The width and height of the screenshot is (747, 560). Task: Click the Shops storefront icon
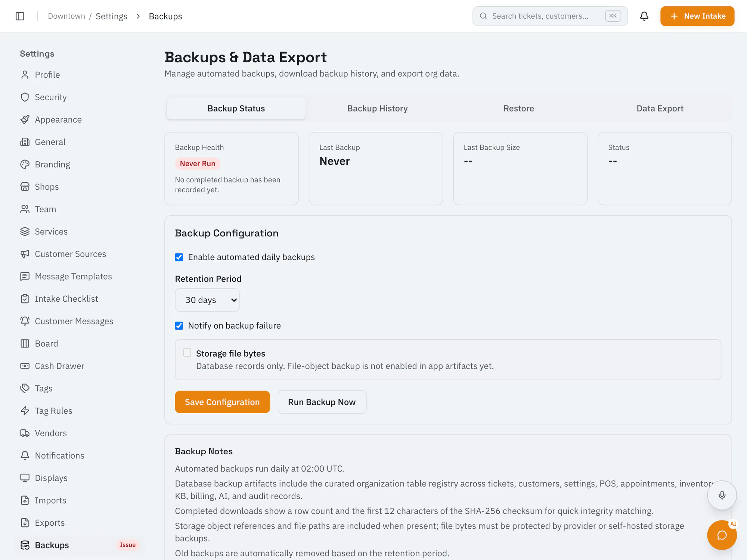[25, 187]
